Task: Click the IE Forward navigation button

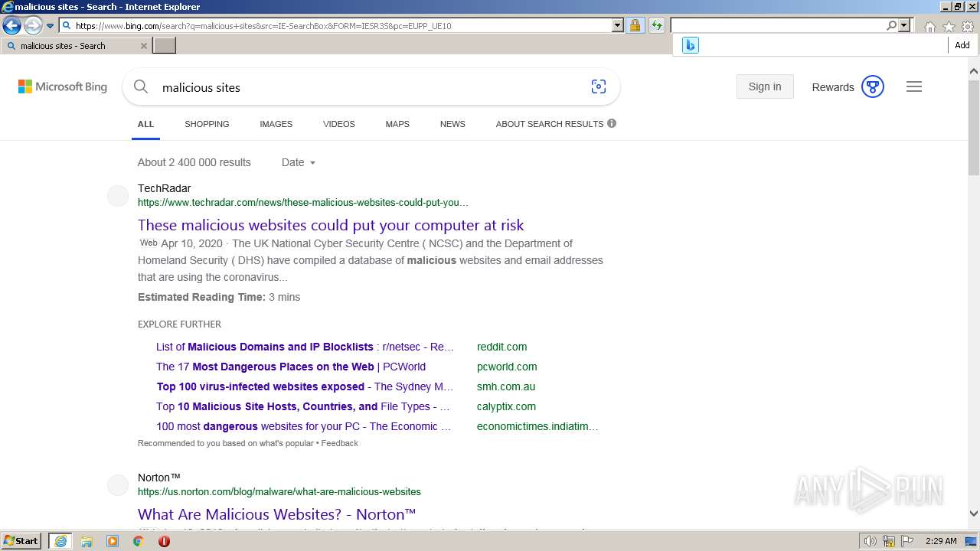Action: (33, 25)
